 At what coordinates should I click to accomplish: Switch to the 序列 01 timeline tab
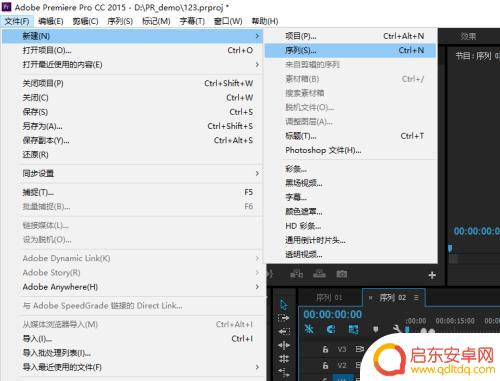[x=329, y=297]
